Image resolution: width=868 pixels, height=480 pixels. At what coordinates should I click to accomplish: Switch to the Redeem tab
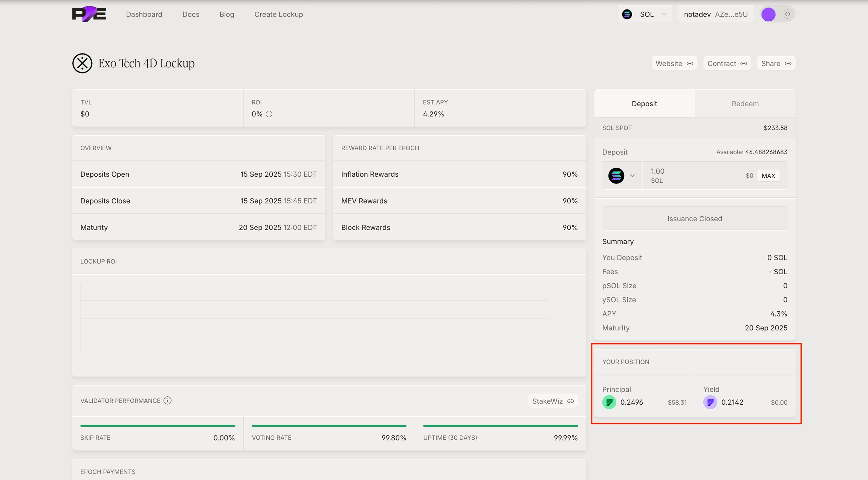point(745,104)
